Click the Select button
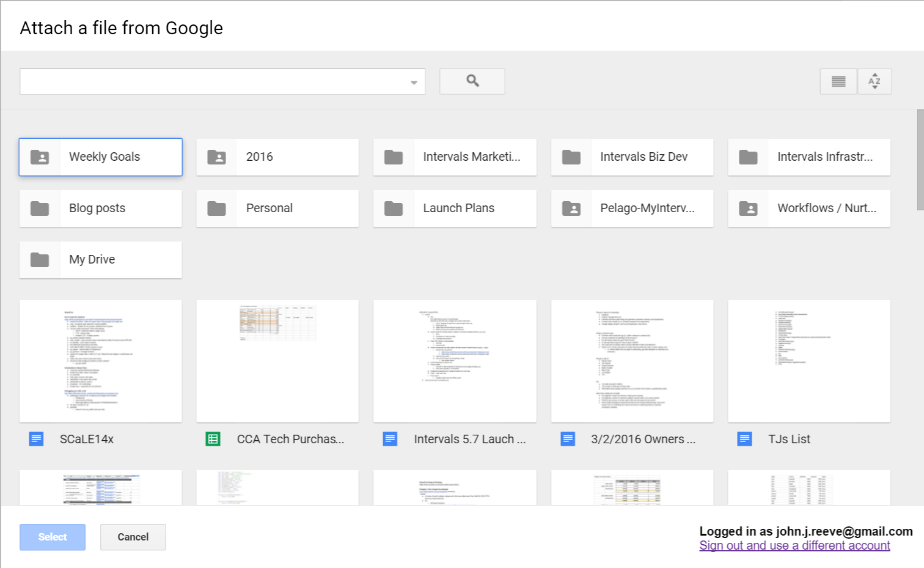The height and width of the screenshot is (568, 924). [53, 537]
